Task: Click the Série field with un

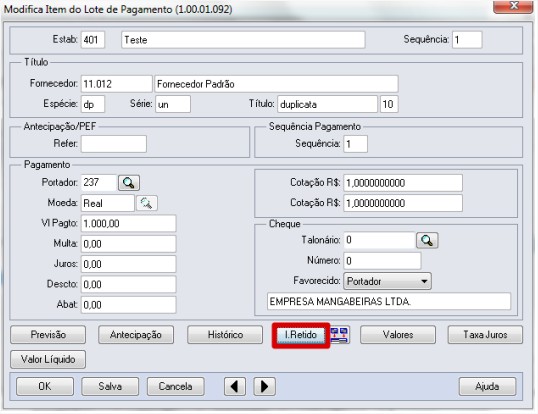Action: 173,104
